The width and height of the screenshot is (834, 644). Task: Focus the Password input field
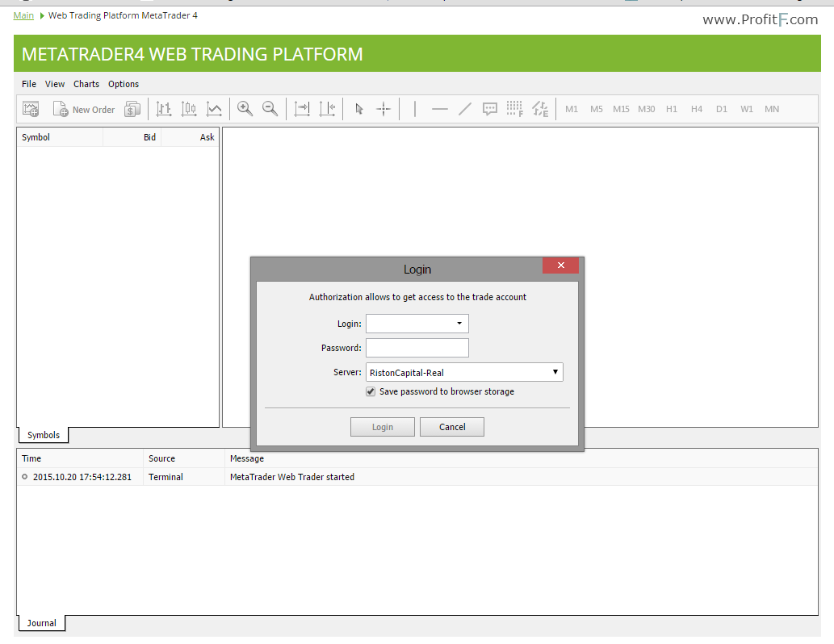[417, 348]
